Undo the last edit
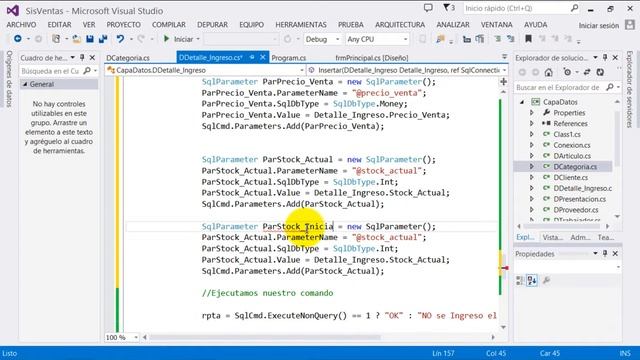 click(120, 39)
